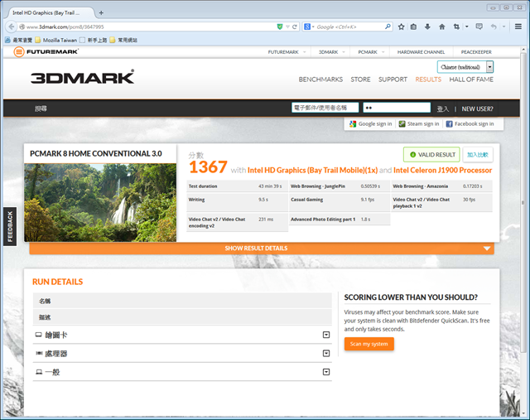Open Mozilla Taiwan bookmark folder
The image size is (530, 420).
point(56,40)
